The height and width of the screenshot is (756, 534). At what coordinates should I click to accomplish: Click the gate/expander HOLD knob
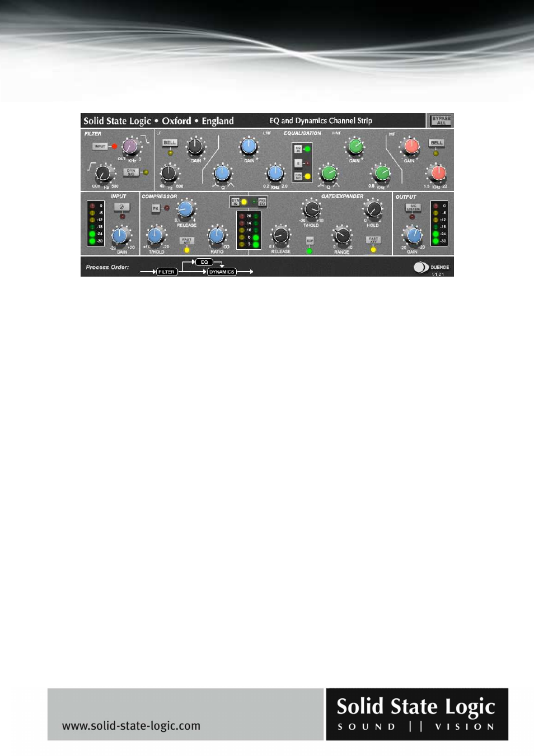click(x=373, y=210)
